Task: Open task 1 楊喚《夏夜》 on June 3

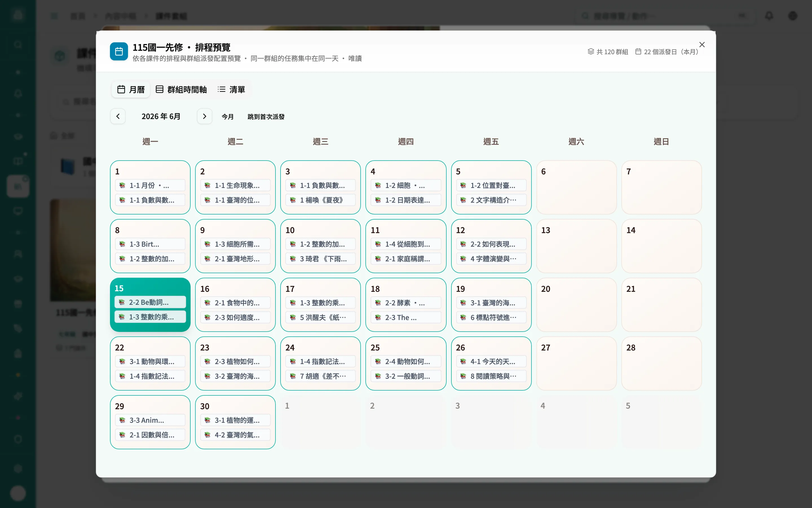Action: point(321,200)
